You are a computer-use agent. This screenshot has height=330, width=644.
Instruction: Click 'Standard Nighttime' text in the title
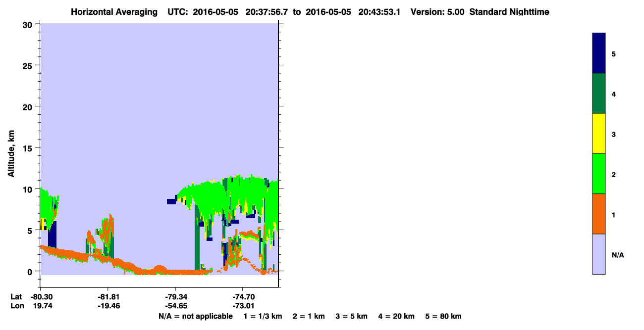point(509,12)
